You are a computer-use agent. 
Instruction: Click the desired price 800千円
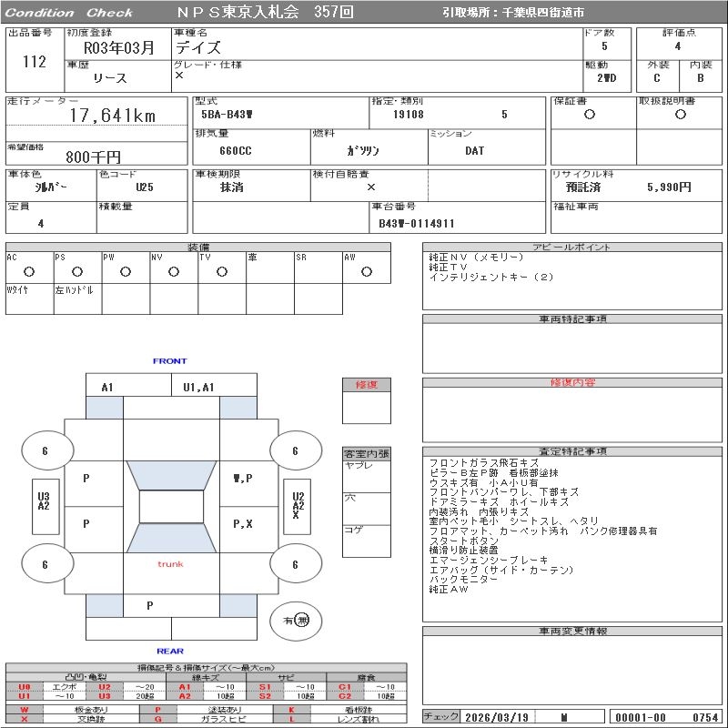tap(94, 157)
